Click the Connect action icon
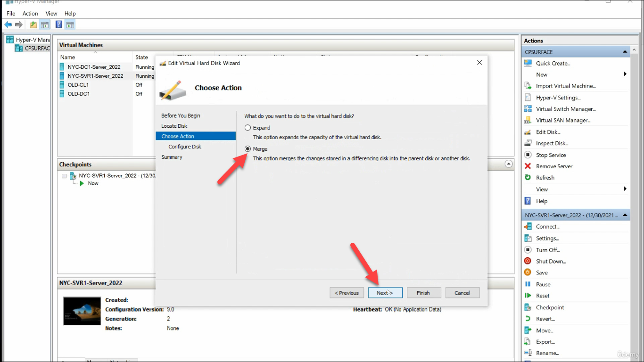The image size is (644, 362). [528, 227]
